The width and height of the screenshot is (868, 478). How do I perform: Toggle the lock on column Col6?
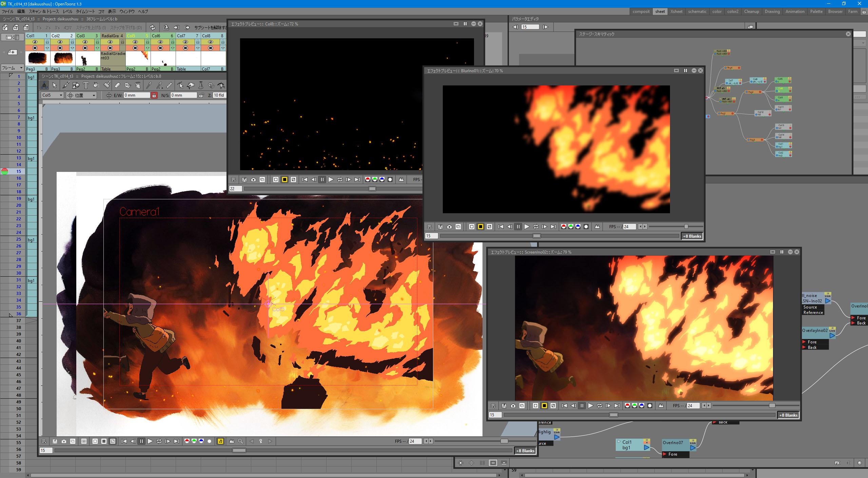pos(173,42)
